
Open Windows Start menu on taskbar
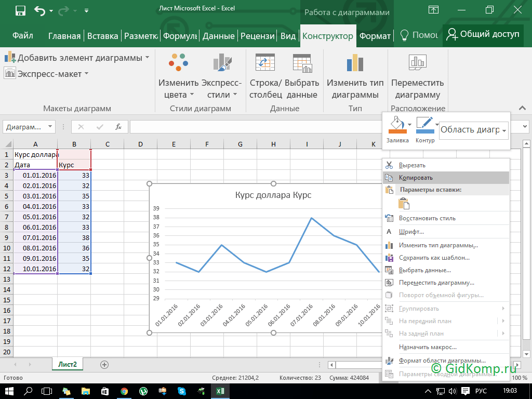point(9,391)
